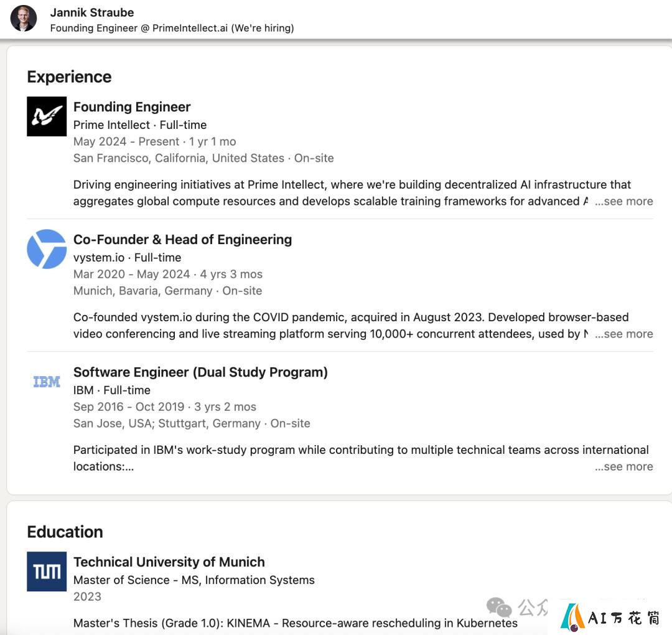Click Prime Intellect · Full-time company text
Image resolution: width=672 pixels, height=635 pixels.
click(140, 125)
